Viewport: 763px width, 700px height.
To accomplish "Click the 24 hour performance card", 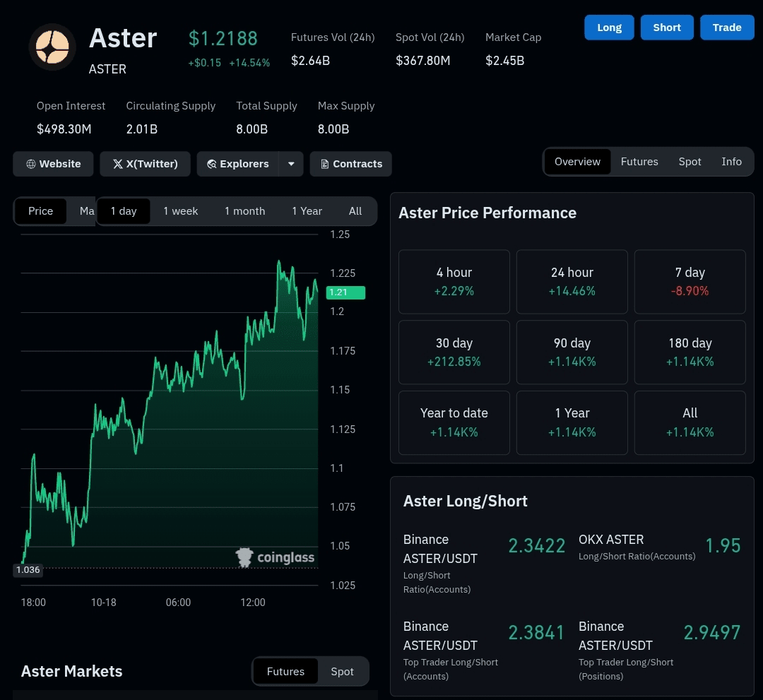I will point(572,282).
